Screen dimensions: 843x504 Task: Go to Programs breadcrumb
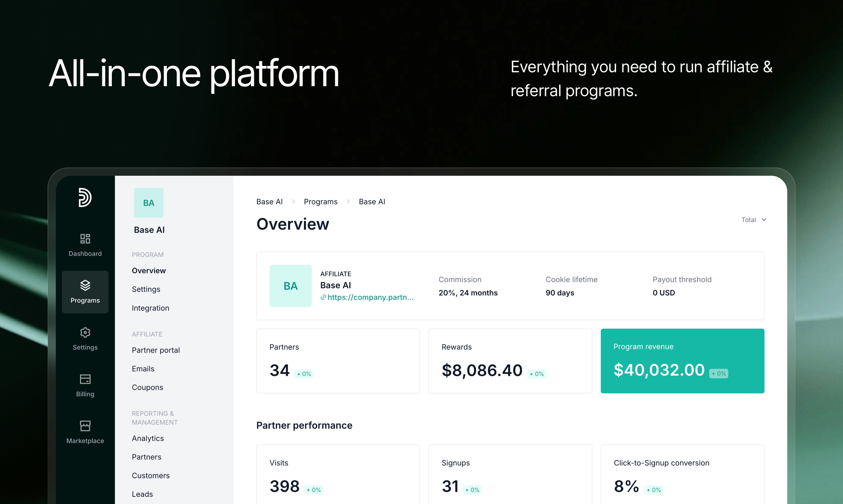pos(321,202)
